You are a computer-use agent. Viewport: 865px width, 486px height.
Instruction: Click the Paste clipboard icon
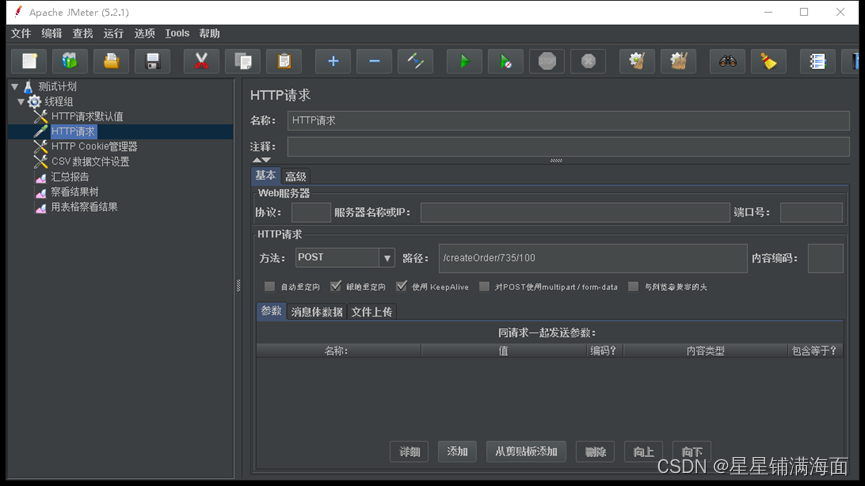(284, 61)
